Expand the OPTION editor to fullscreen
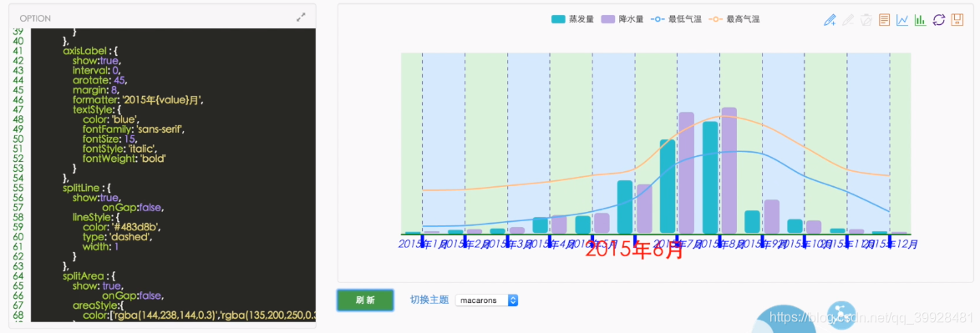The height and width of the screenshot is (333, 980). tap(301, 18)
